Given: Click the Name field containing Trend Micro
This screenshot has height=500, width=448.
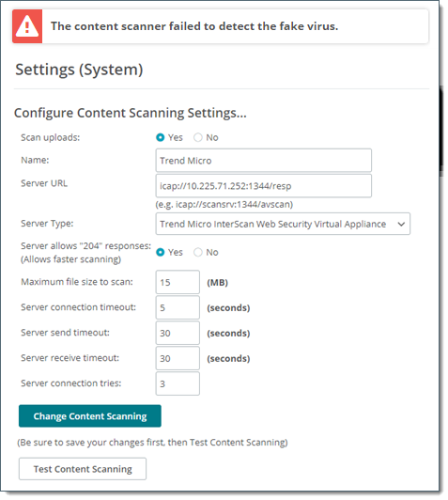Looking at the screenshot, I should pyautogui.click(x=264, y=160).
